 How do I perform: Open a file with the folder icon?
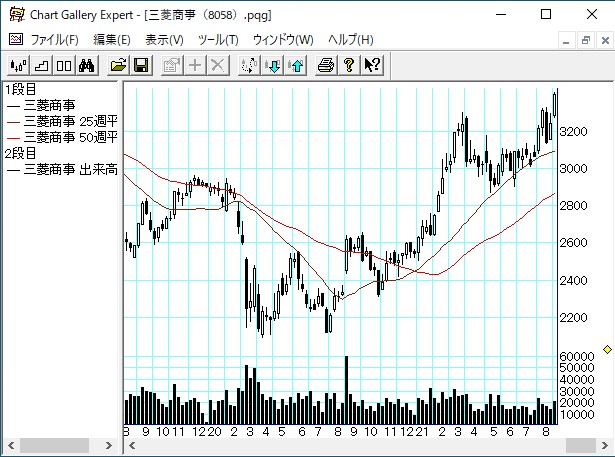(119, 66)
